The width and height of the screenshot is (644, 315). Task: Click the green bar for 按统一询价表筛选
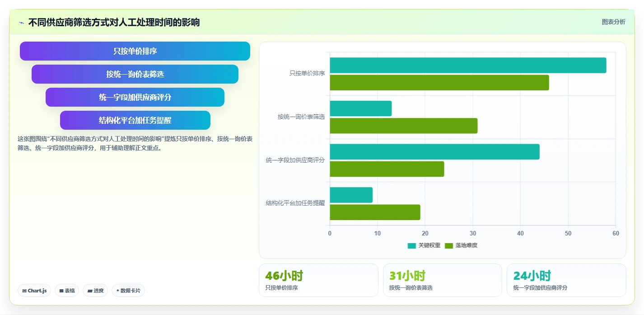tap(403, 126)
